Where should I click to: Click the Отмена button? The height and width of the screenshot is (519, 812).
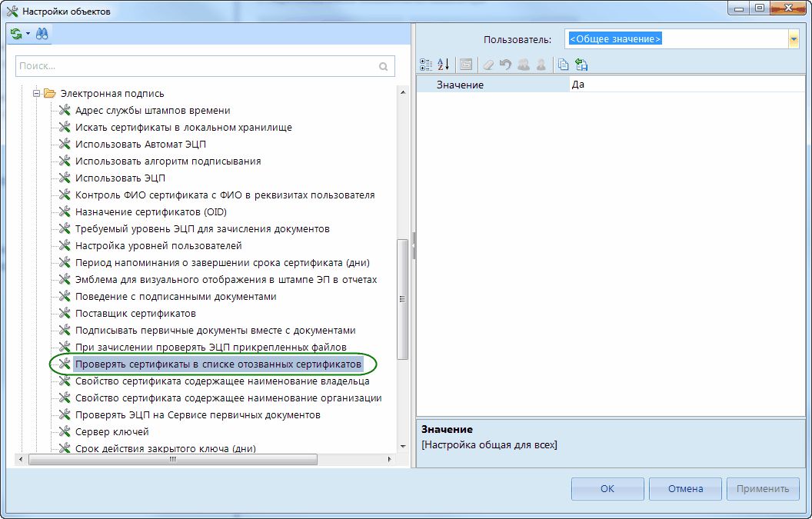(685, 489)
